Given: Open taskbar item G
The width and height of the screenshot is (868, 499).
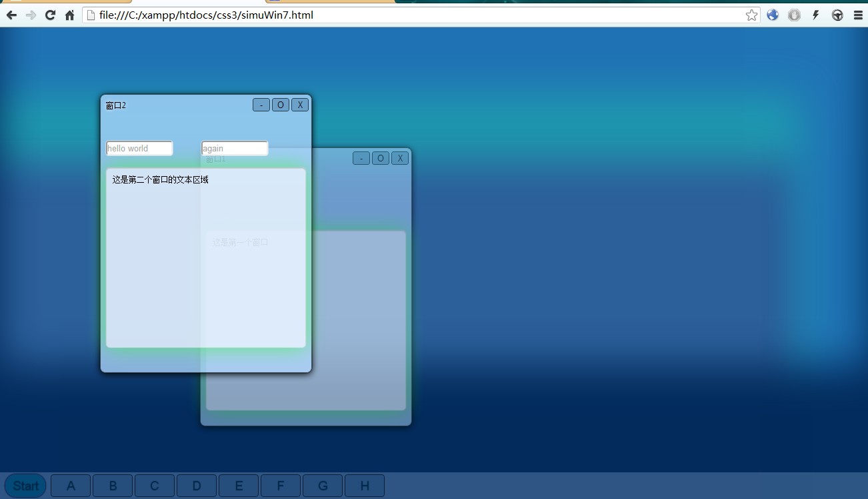Looking at the screenshot, I should point(323,486).
